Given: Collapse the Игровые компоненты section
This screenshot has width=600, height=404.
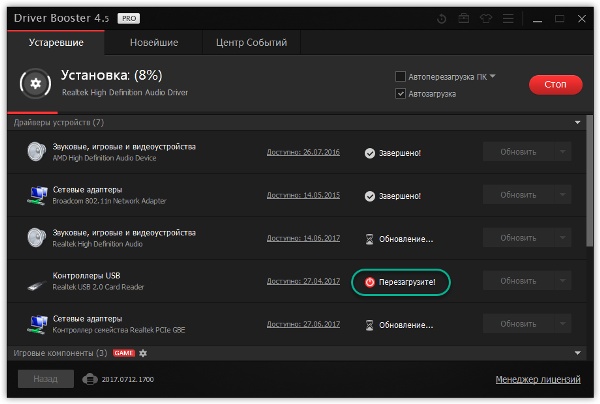Looking at the screenshot, I should [x=577, y=353].
